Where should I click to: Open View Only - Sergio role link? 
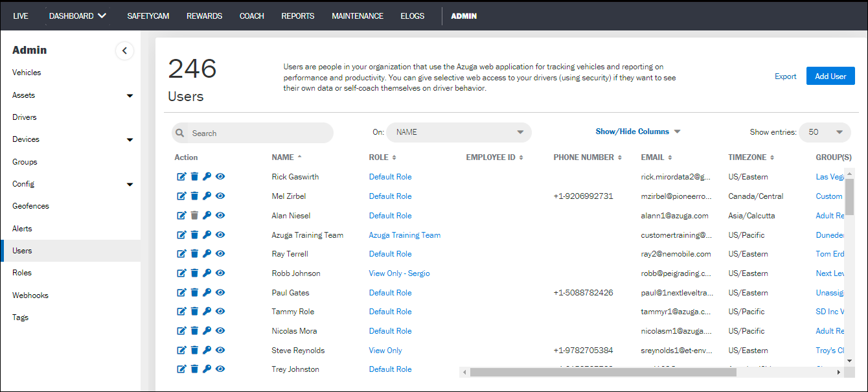400,273
